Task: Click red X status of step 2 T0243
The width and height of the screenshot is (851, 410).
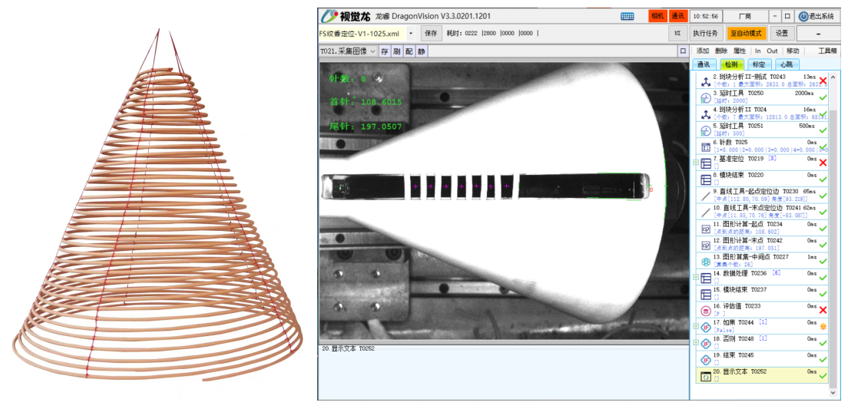Action: click(x=823, y=81)
